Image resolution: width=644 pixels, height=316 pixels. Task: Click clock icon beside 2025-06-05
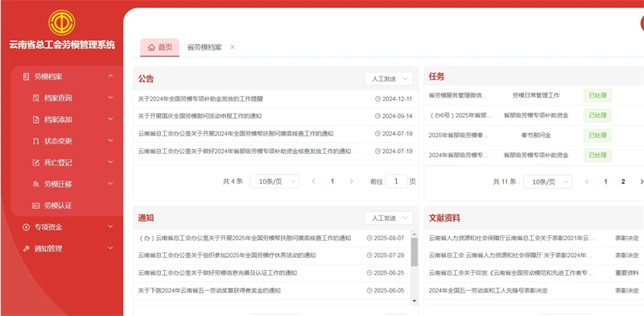(369, 290)
